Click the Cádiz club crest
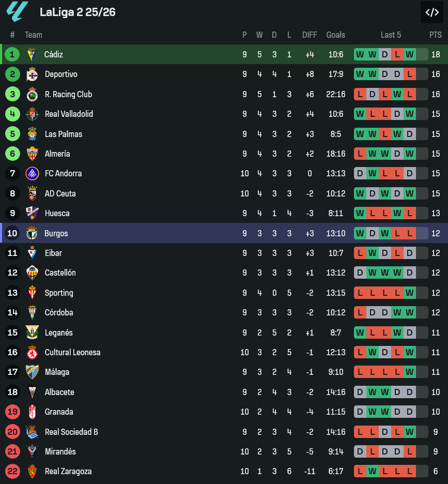This screenshot has height=484, width=448. point(32,54)
